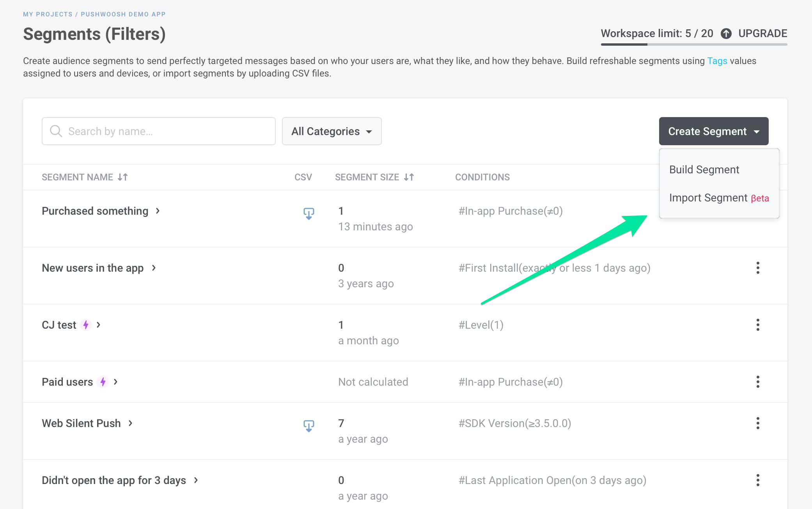This screenshot has width=812, height=509.
Task: Click the Search by name field
Action: 158,131
